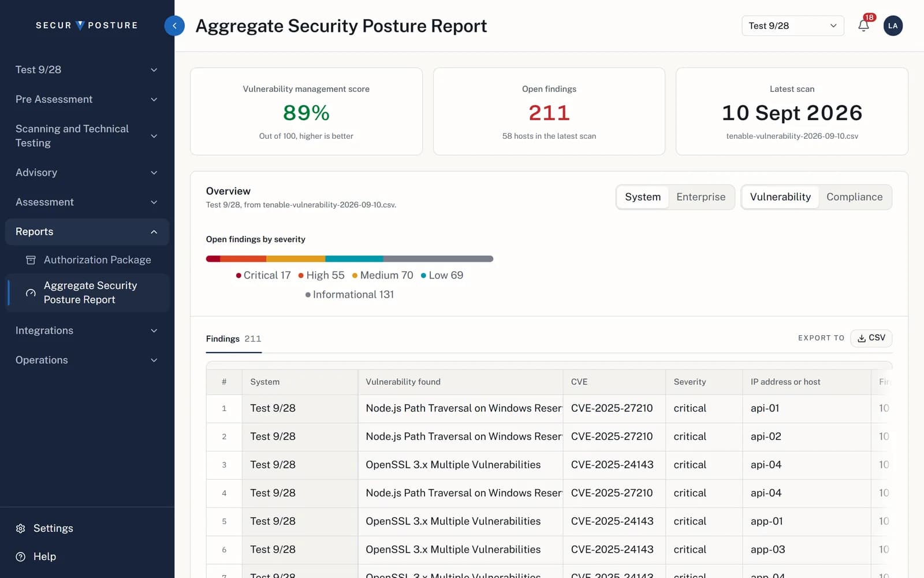Open the Test 9/28 dropdown in header
Viewport: 924px width, 578px height.
[792, 25]
